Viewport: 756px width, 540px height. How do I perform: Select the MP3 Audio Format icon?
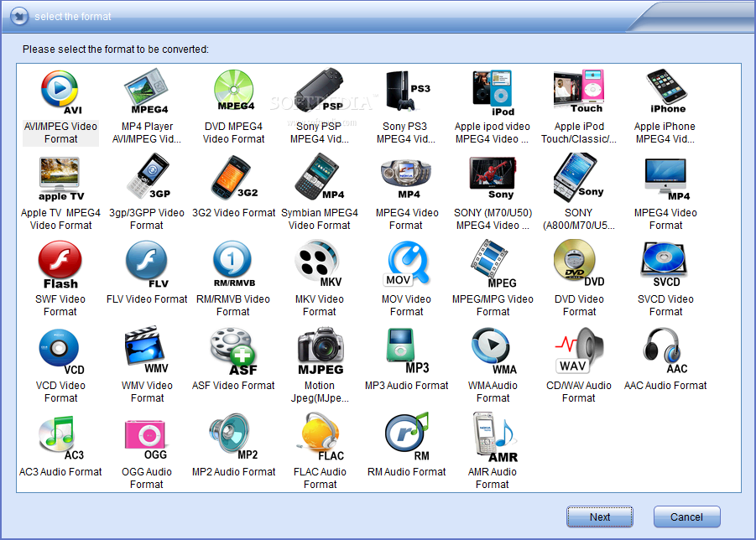408,351
